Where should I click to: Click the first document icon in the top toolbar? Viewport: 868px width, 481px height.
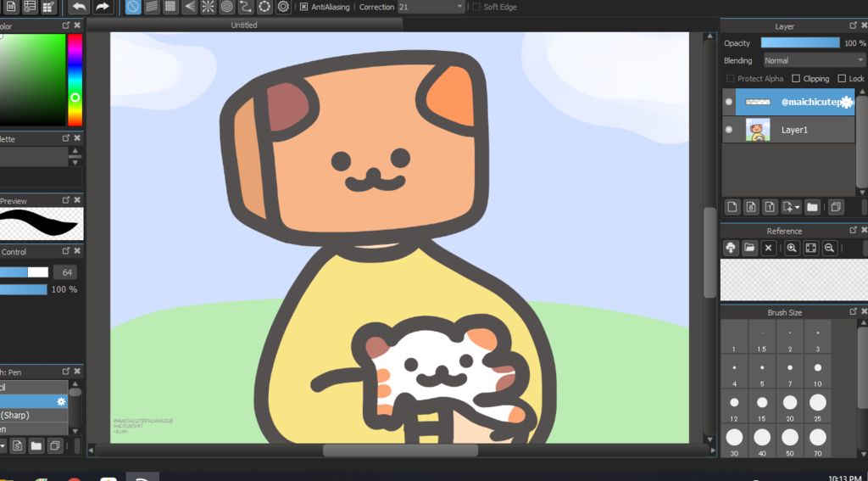coord(11,7)
